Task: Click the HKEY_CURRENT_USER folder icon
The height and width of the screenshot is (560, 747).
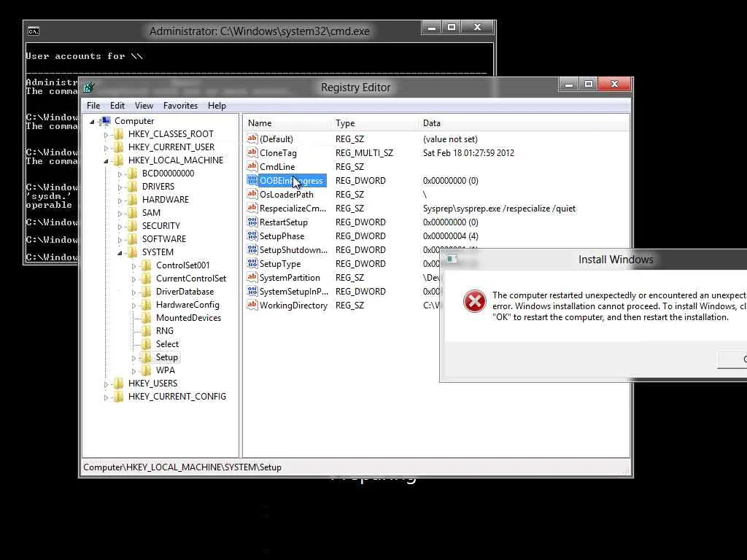Action: pos(119,147)
